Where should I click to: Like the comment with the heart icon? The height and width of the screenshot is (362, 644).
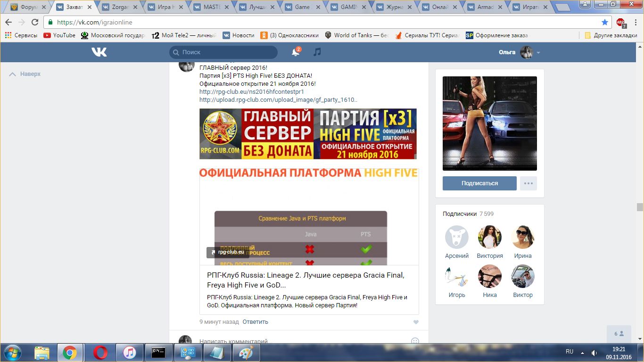click(416, 322)
